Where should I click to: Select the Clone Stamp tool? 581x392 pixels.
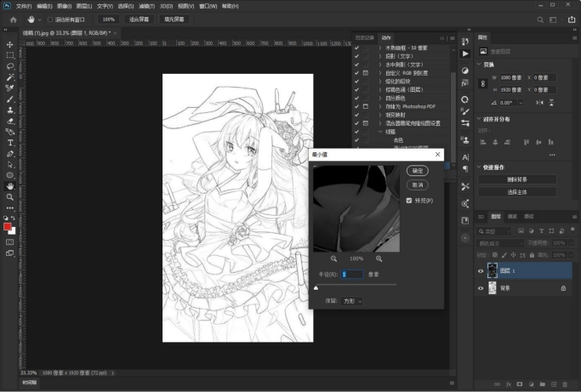point(10,110)
